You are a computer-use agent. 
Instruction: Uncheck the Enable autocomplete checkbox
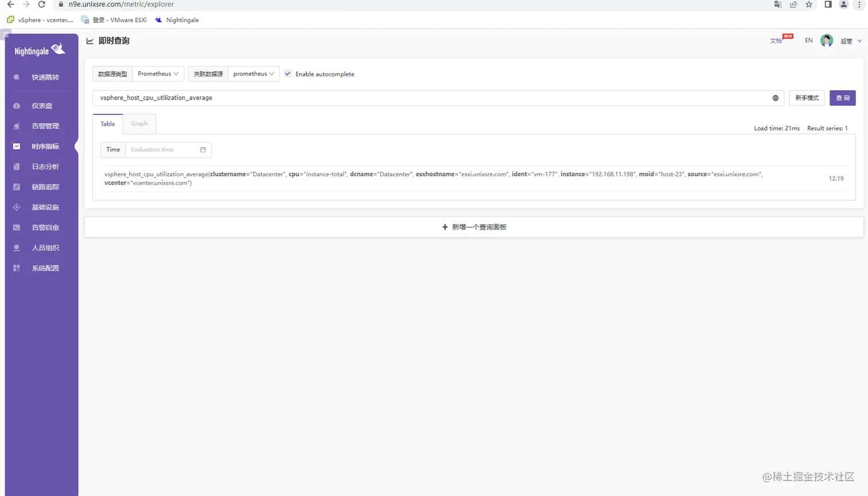click(x=288, y=73)
